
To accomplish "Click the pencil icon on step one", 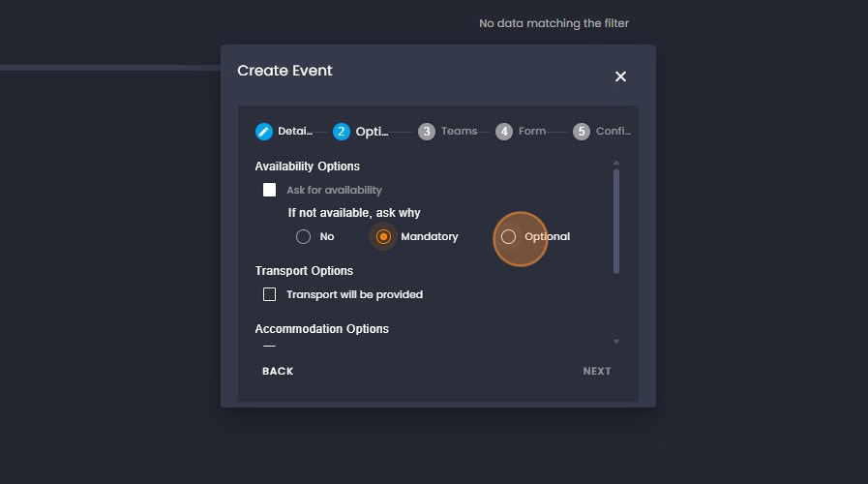I will tap(264, 132).
